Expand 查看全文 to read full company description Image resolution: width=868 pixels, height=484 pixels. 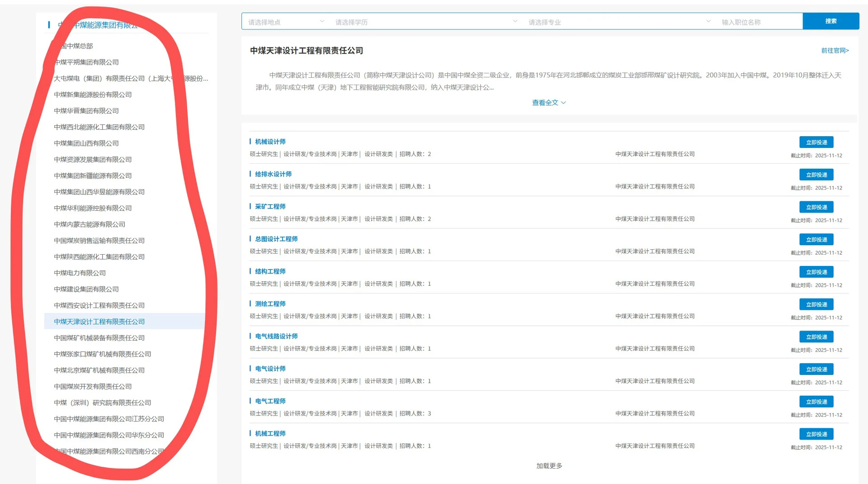click(548, 103)
